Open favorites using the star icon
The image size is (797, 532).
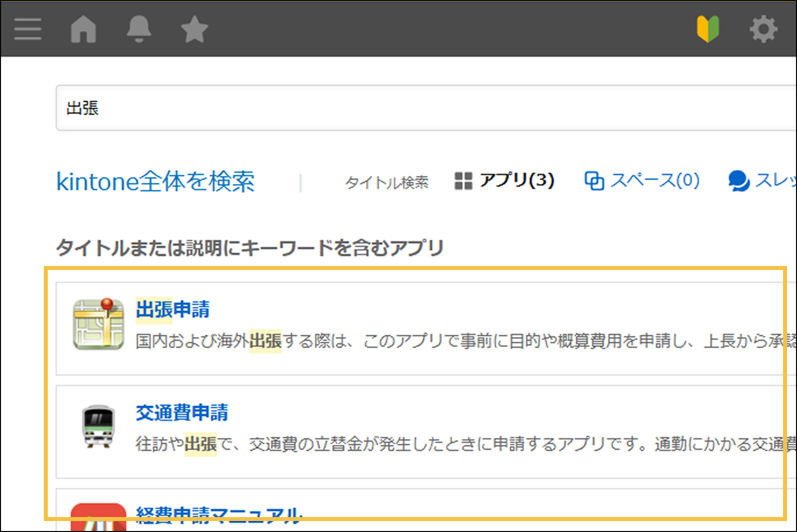pyautogui.click(x=194, y=29)
